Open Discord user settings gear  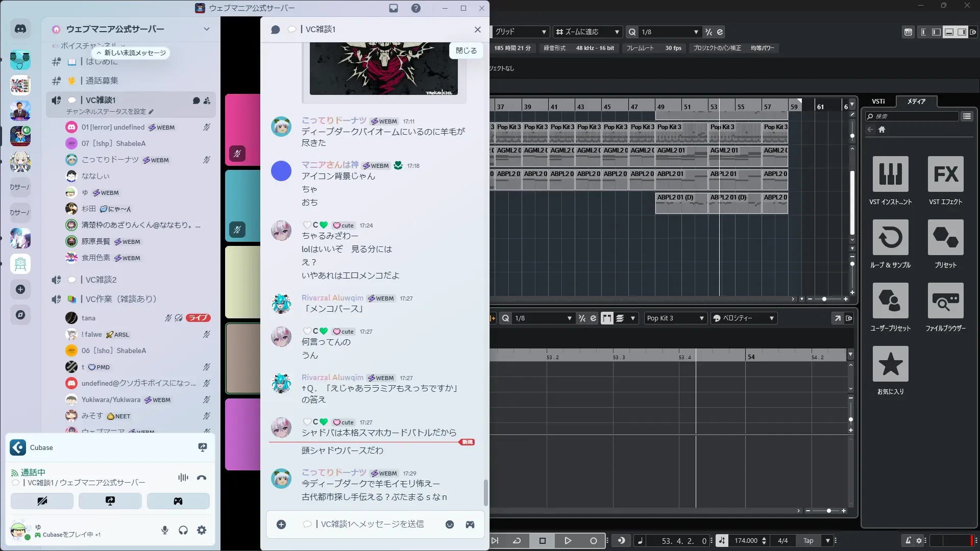point(202,530)
